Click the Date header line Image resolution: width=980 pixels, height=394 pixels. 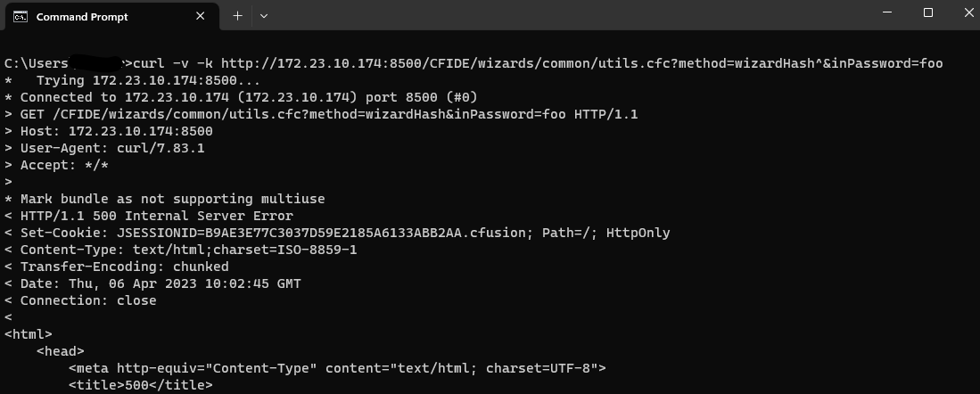(x=161, y=283)
